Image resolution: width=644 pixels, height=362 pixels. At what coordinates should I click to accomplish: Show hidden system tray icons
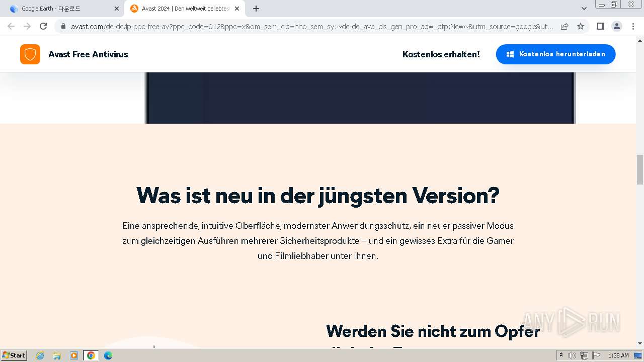tap(561, 355)
